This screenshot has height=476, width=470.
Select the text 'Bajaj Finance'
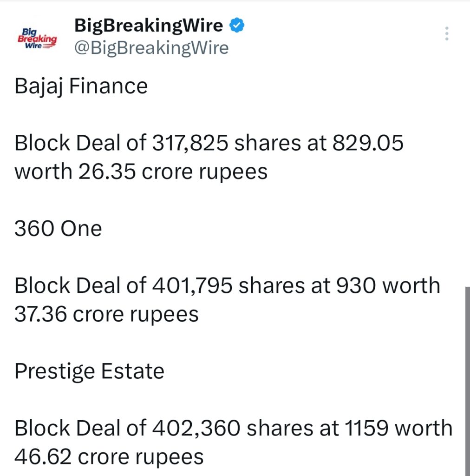(81, 86)
